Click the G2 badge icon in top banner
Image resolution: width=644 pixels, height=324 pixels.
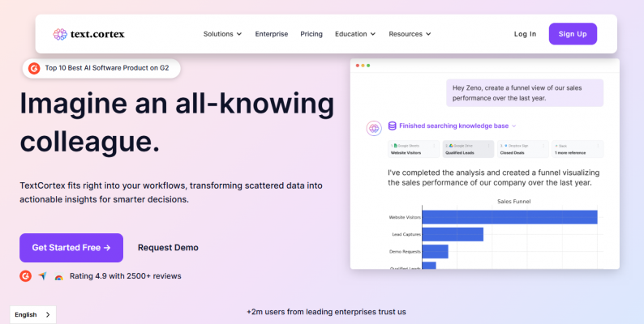click(x=33, y=69)
